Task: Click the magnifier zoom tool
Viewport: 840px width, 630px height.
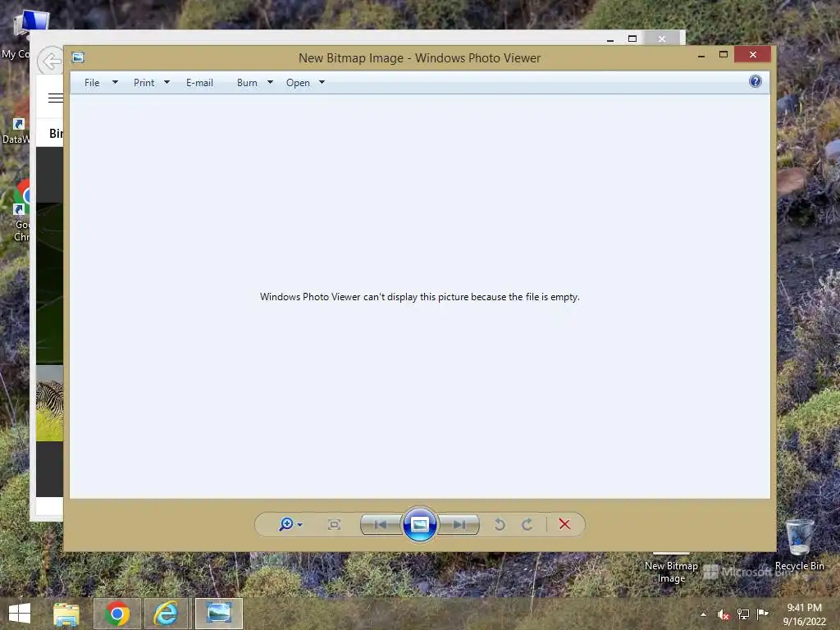Action: [286, 524]
